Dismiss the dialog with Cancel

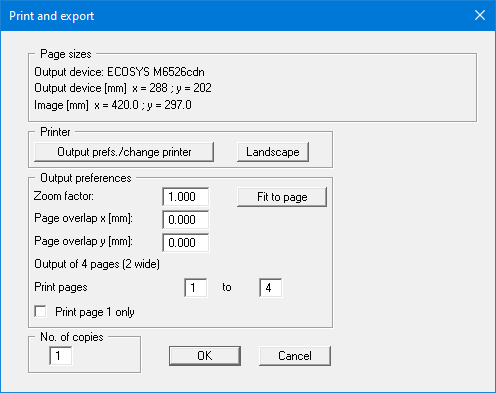tap(295, 356)
